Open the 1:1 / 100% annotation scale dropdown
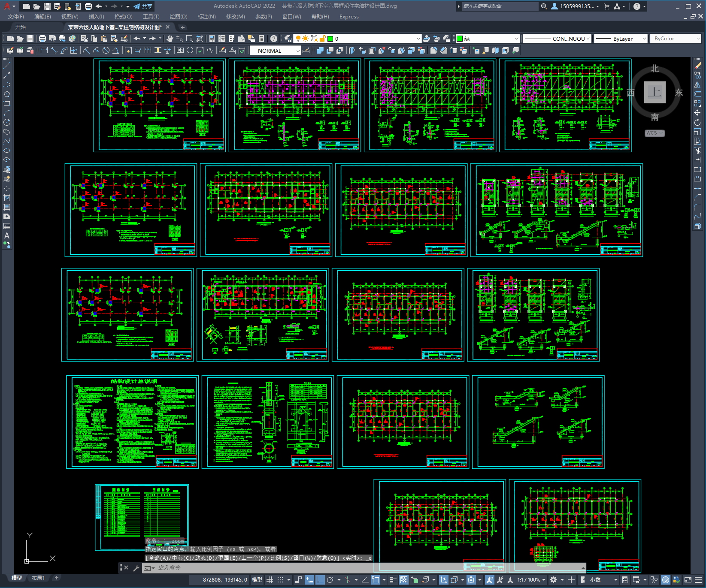This screenshot has height=588, width=706. 531,580
